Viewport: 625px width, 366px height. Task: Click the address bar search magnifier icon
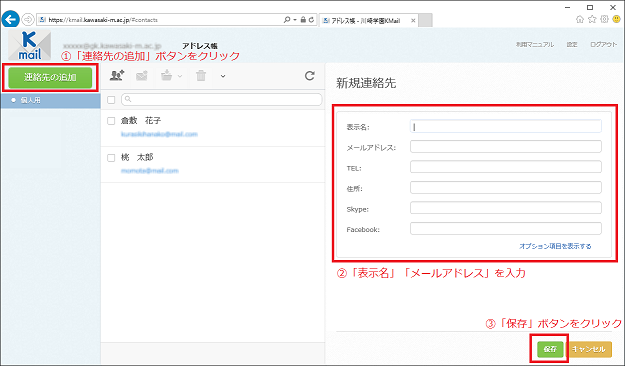point(287,20)
